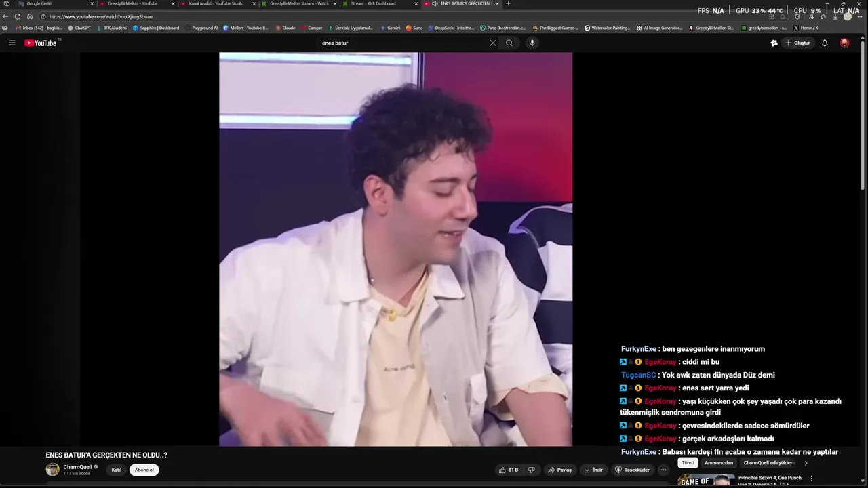Start voice search with the microphone
Viewport: 868px width, 488px height.
(532, 43)
